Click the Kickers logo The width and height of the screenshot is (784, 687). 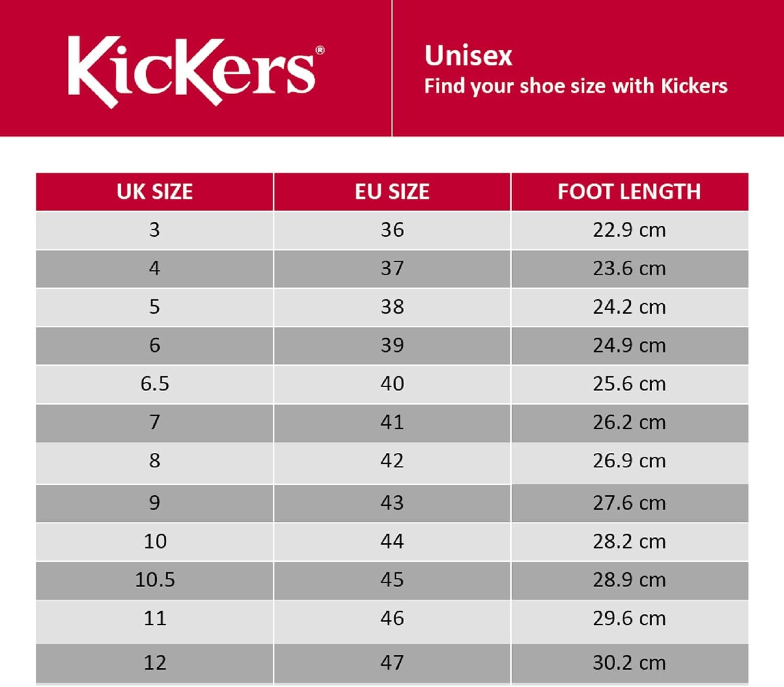tap(192, 71)
